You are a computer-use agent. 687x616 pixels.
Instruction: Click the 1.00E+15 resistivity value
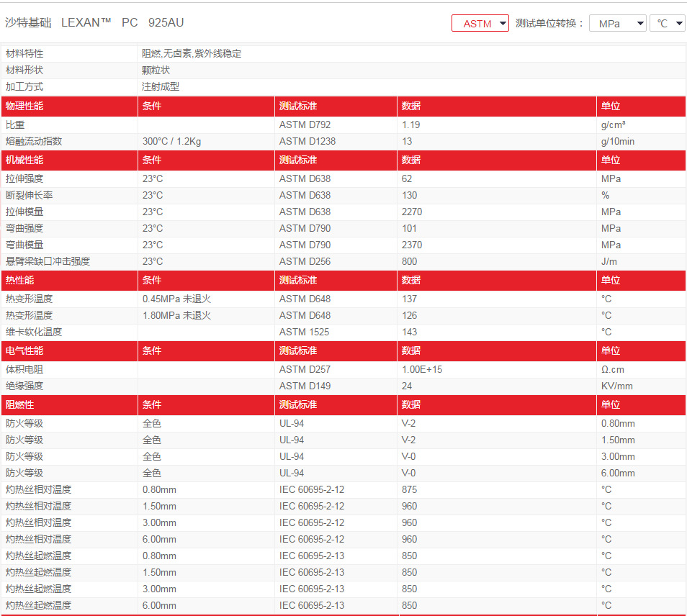click(x=422, y=369)
